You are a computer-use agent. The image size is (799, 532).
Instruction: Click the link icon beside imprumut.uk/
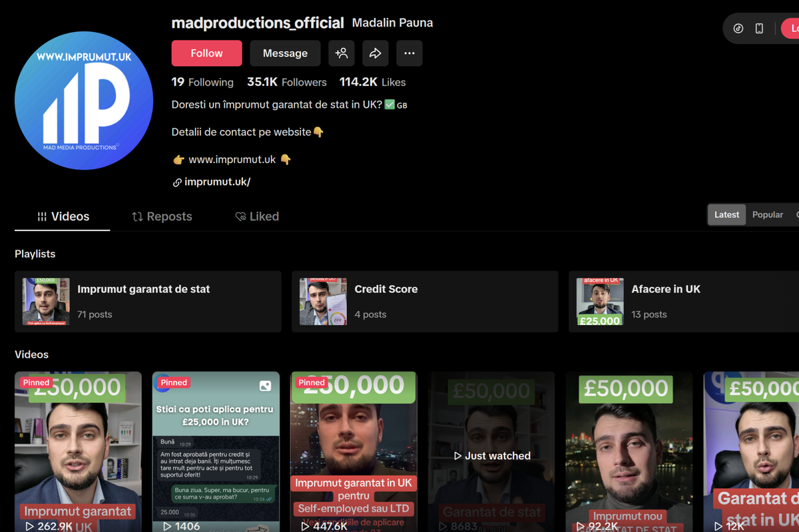tap(177, 182)
